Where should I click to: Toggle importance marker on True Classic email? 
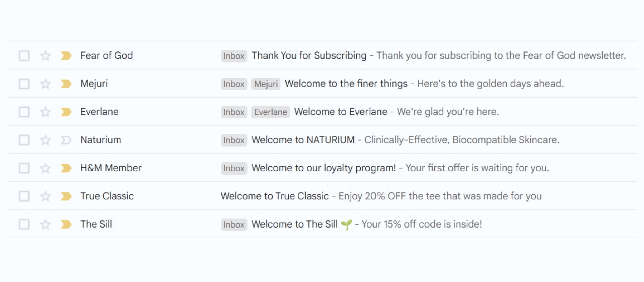coord(66,196)
